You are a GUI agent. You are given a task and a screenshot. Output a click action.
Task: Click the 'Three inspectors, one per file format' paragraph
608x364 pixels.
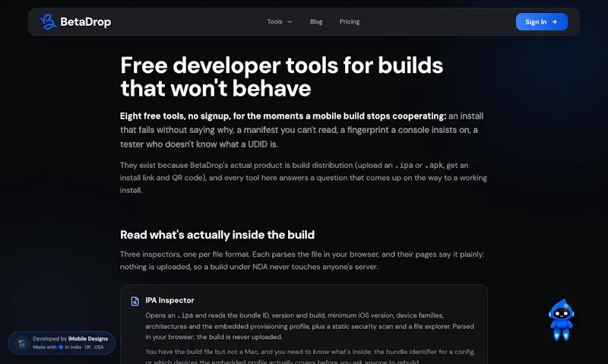click(x=302, y=261)
